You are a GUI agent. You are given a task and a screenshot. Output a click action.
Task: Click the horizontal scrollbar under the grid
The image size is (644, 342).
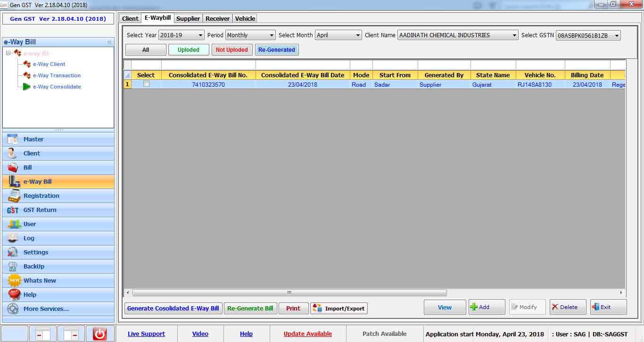[289, 293]
